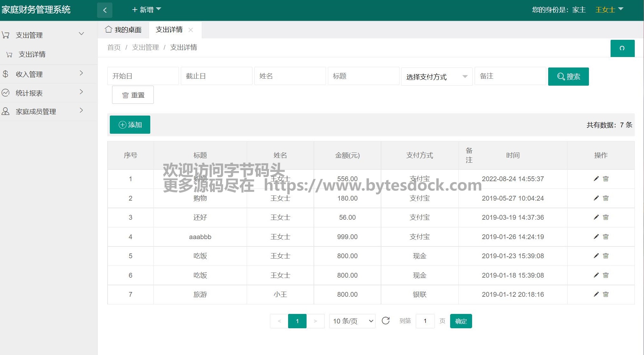644x355 pixels.
Task: Click the 开始日 start date field
Action: point(143,76)
